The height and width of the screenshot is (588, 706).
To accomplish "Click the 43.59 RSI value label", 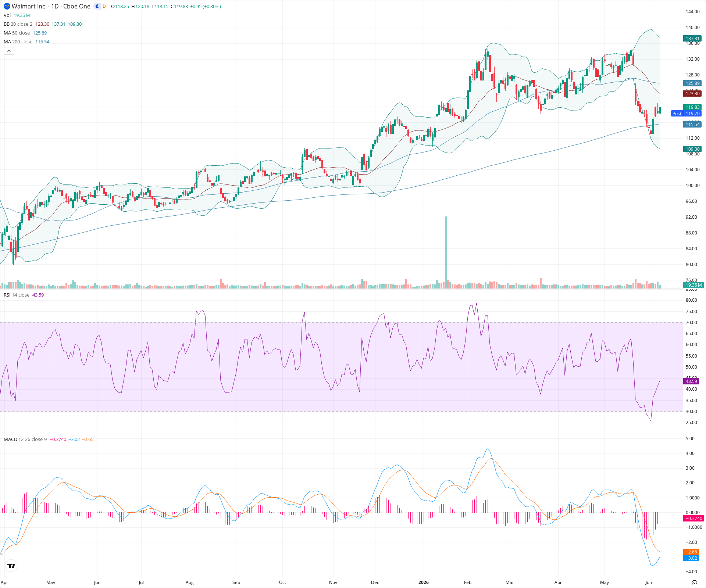I will (691, 381).
